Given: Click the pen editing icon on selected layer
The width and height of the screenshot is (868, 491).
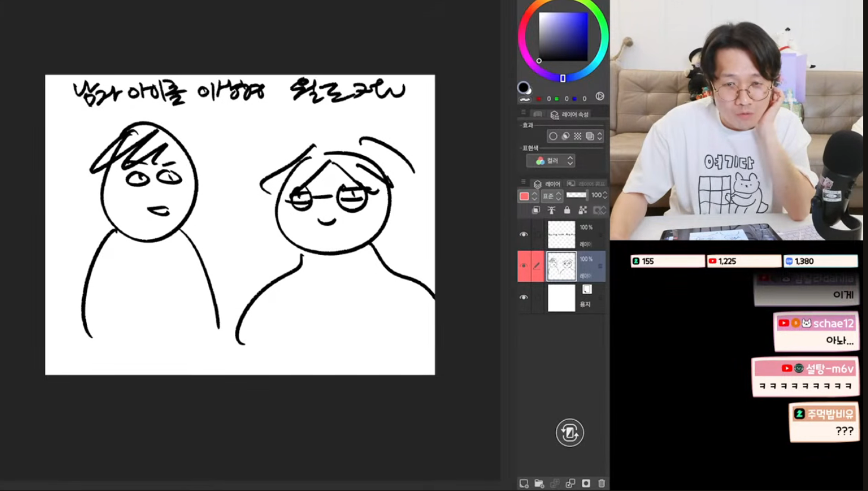Looking at the screenshot, I should coord(537,266).
